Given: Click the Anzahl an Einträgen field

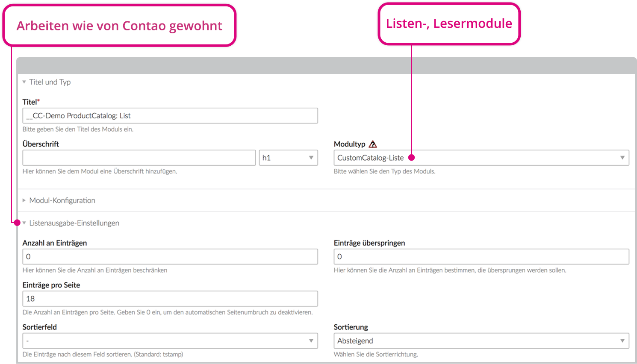Looking at the screenshot, I should (x=170, y=257).
